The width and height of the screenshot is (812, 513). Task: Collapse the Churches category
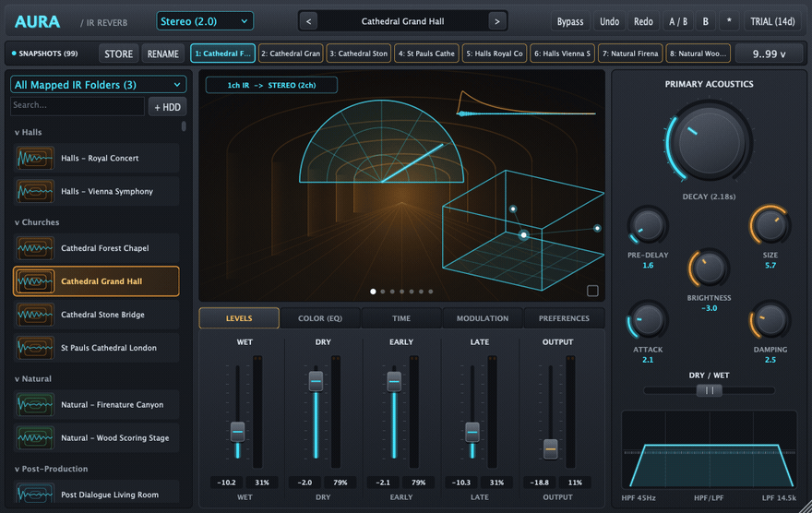pyautogui.click(x=37, y=222)
